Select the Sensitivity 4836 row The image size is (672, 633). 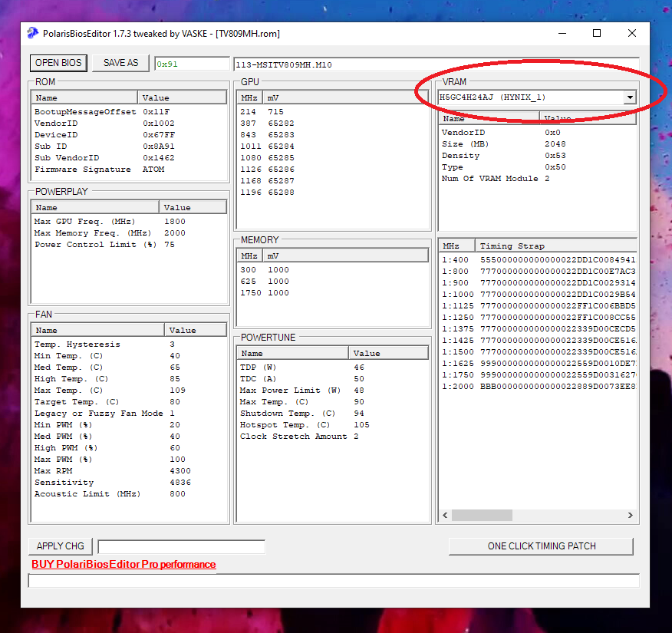tap(129, 483)
